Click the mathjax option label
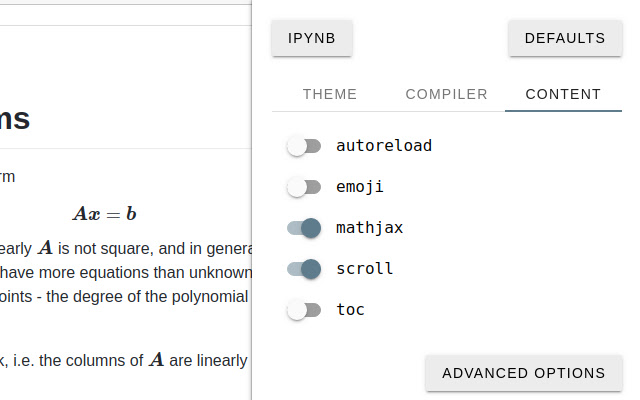The image size is (640, 400). click(370, 228)
